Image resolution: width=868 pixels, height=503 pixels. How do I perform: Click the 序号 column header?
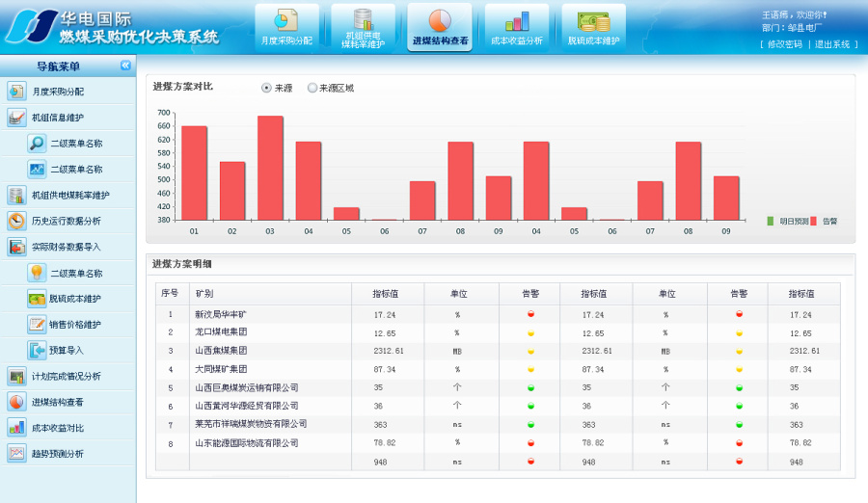click(x=170, y=293)
